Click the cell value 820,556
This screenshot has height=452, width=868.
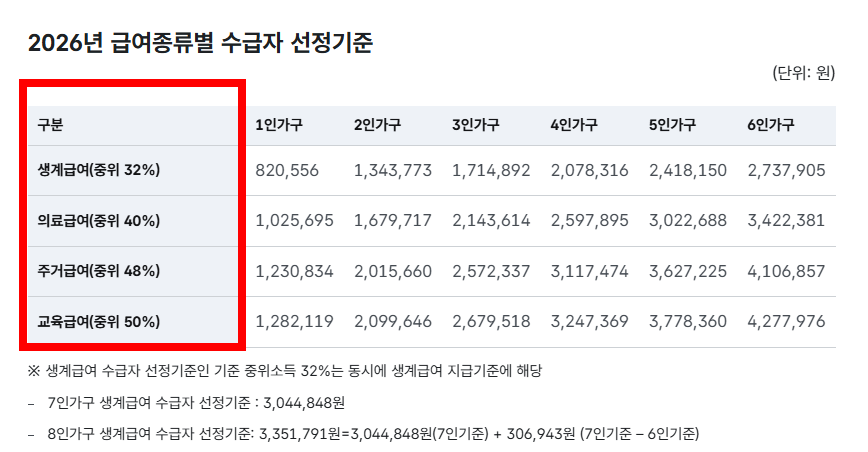(x=287, y=170)
